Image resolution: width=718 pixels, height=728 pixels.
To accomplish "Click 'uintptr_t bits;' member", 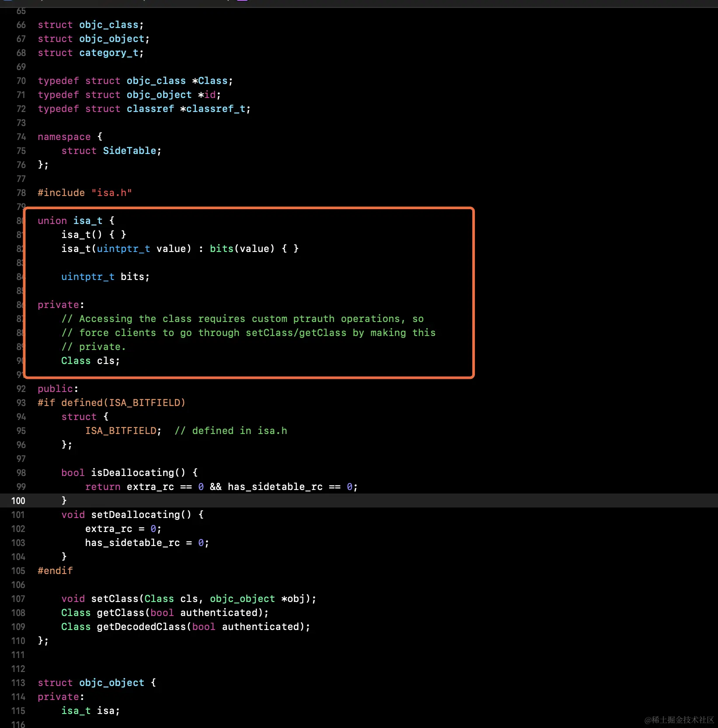I will tap(105, 277).
